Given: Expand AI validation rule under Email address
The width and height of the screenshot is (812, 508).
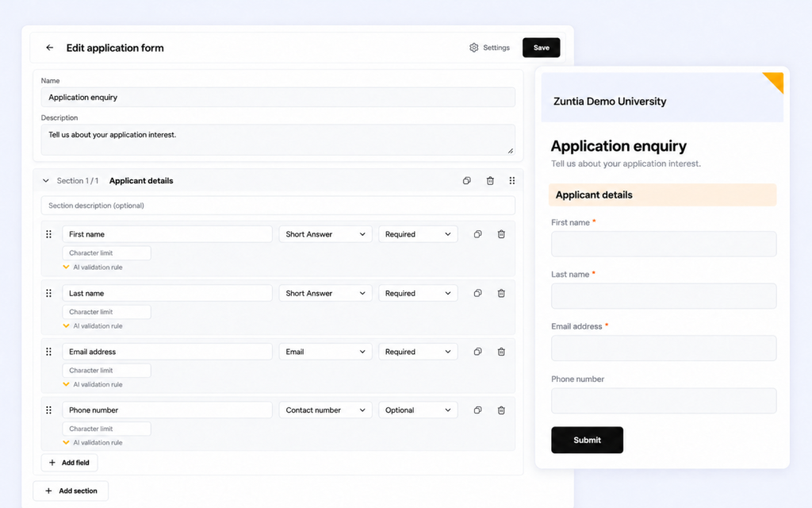Looking at the screenshot, I should pyautogui.click(x=93, y=385).
